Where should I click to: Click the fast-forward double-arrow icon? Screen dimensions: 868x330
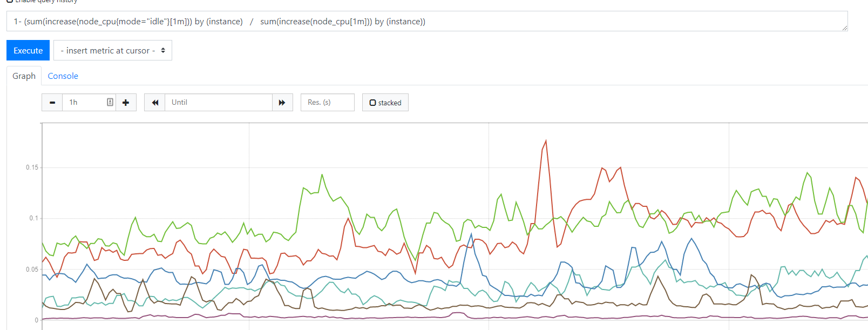(x=282, y=103)
